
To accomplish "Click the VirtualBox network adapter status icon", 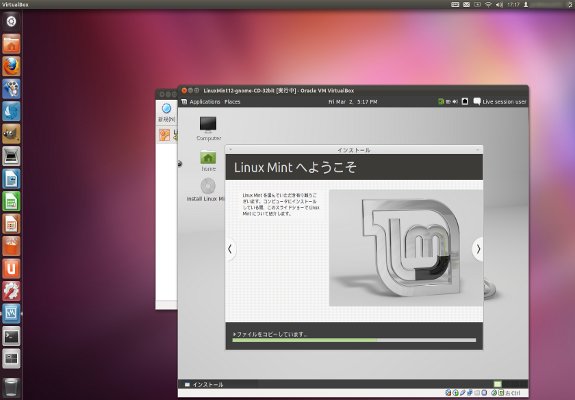I will pos(469,393).
